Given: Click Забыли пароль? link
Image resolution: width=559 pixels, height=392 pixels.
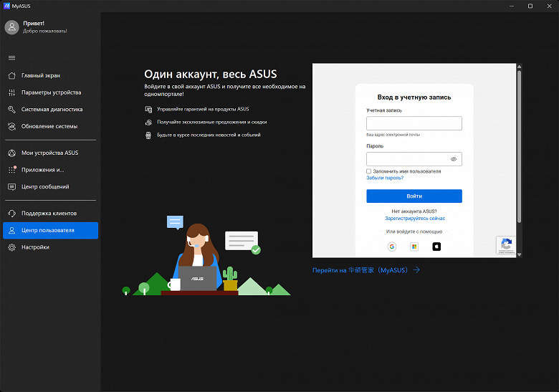Looking at the screenshot, I should [385, 178].
